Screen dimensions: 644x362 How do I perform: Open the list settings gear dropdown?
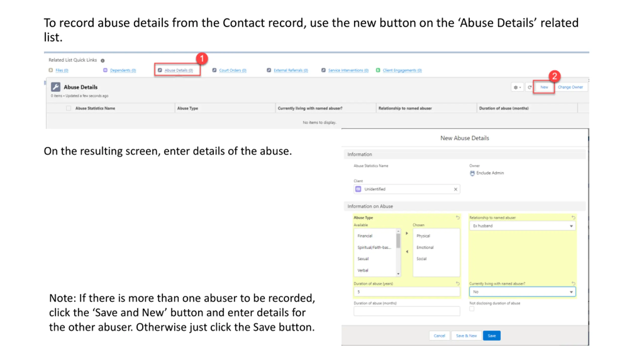tap(517, 87)
